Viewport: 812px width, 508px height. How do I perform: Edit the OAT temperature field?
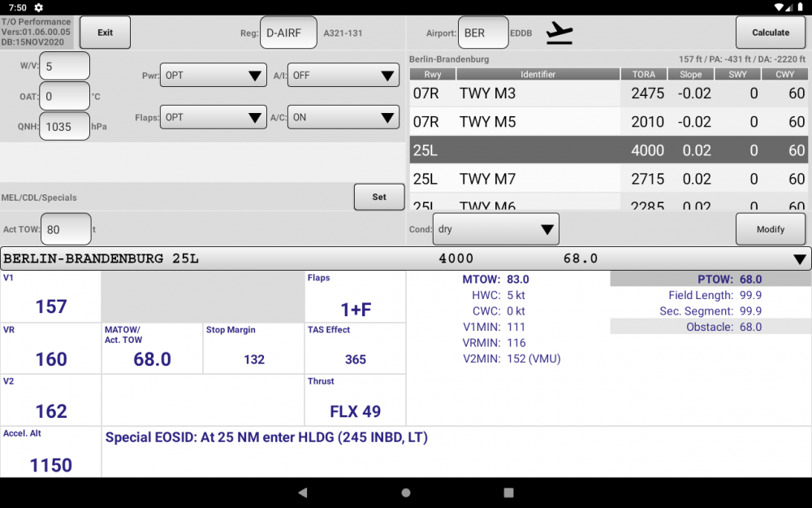(65, 97)
